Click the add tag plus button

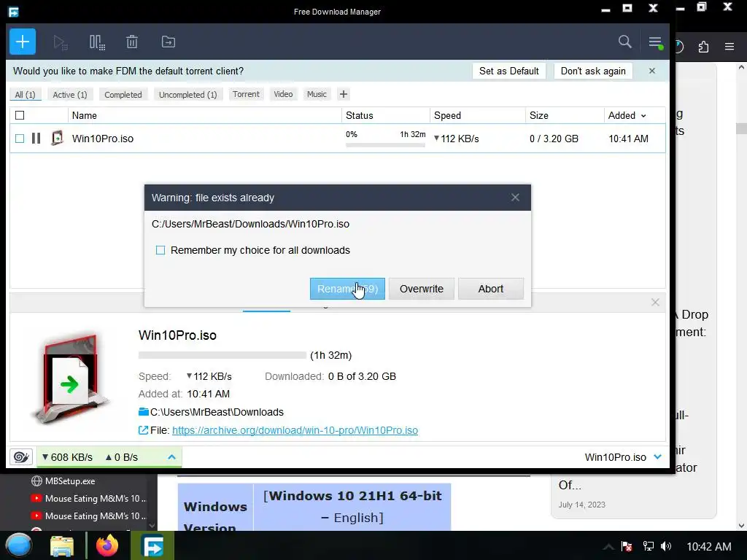pyautogui.click(x=343, y=94)
